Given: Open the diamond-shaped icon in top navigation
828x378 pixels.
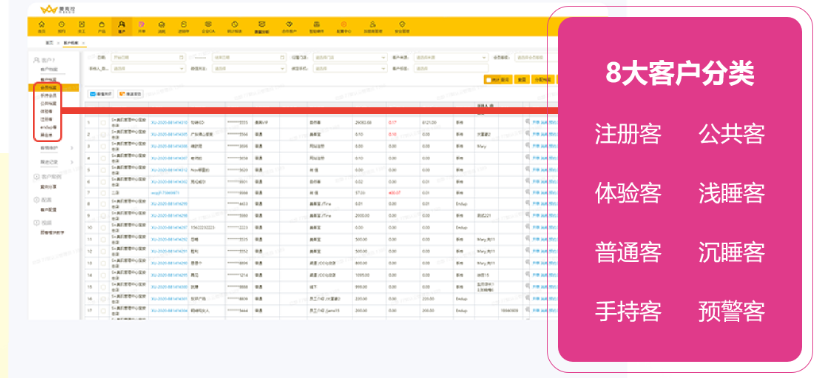Looking at the screenshot, I should (289, 24).
